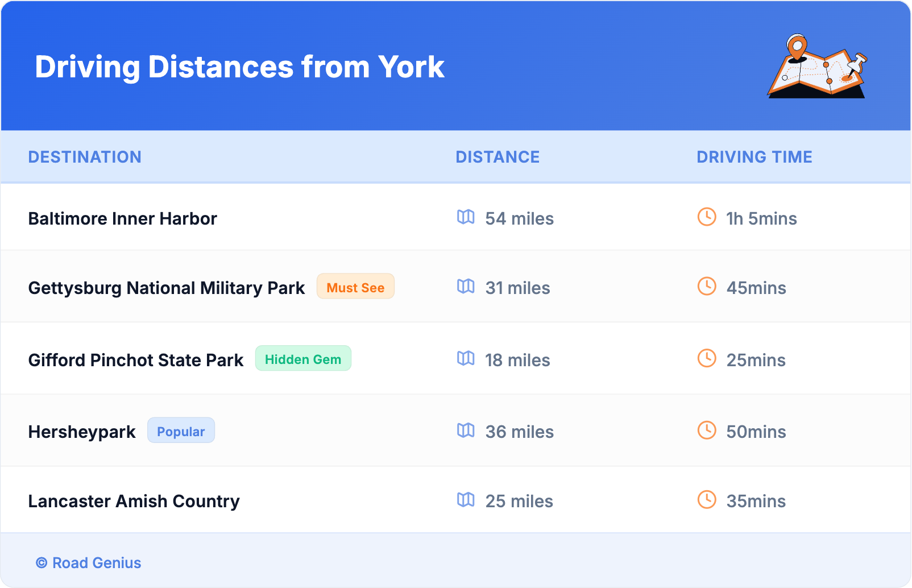Click the map icon beside 54 miles

click(466, 217)
